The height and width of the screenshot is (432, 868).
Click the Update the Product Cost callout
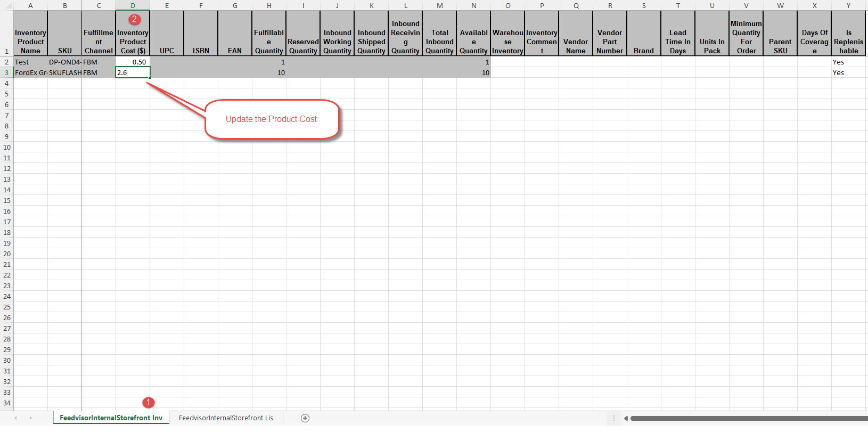(272, 119)
